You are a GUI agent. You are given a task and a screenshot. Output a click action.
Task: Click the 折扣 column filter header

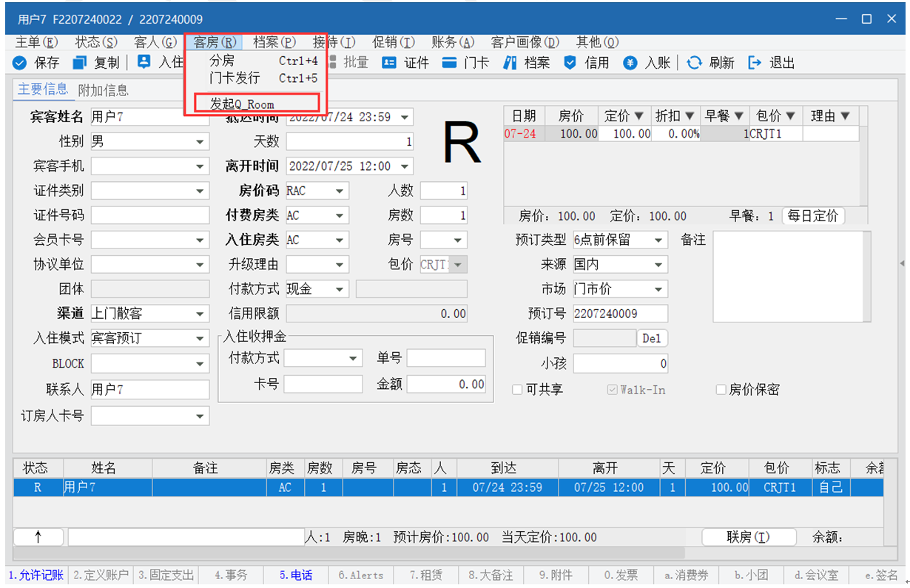[x=675, y=116]
